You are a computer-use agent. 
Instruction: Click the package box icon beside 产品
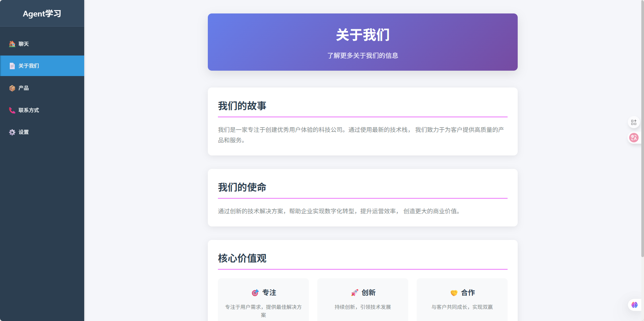12,88
